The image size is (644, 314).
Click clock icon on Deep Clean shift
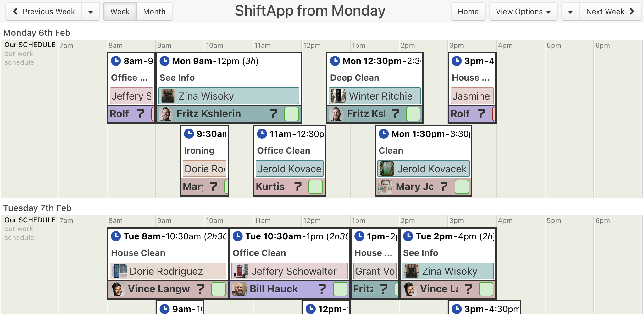coord(335,61)
